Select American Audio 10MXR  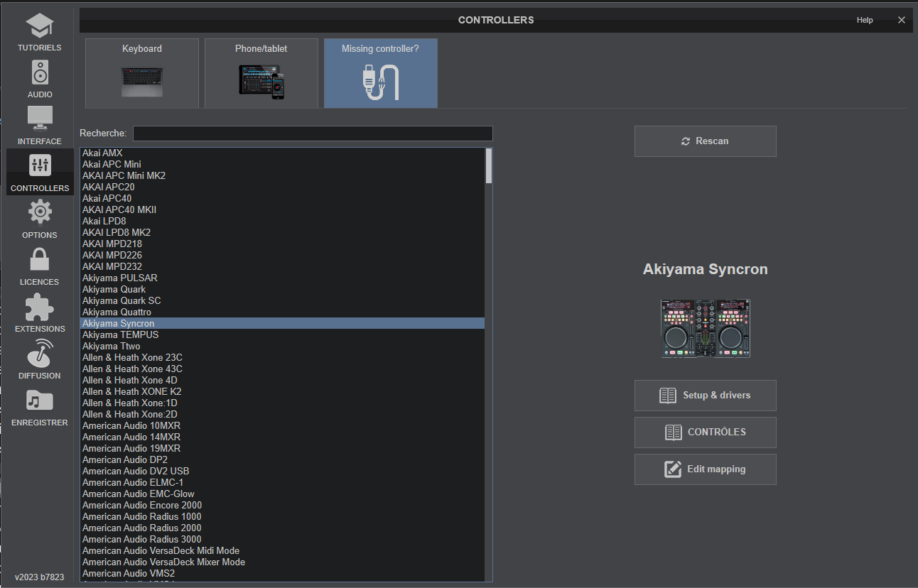click(x=282, y=425)
